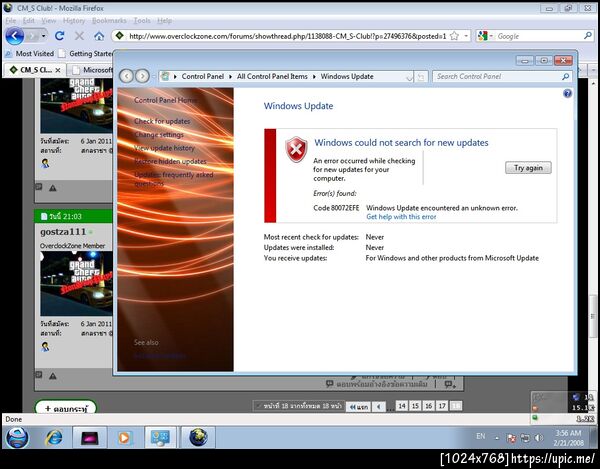Switch to the CM_S Club tab
Screen dimensions: 600x469
32,70
